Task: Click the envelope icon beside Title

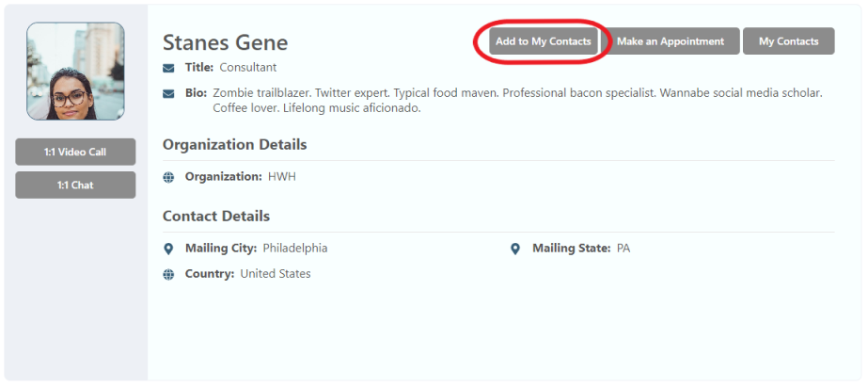Action: click(168, 68)
